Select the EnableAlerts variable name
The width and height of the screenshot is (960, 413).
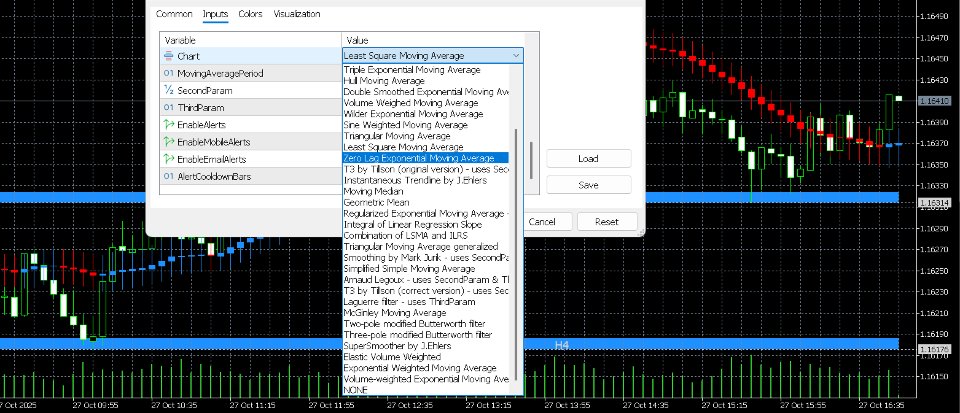coord(201,125)
